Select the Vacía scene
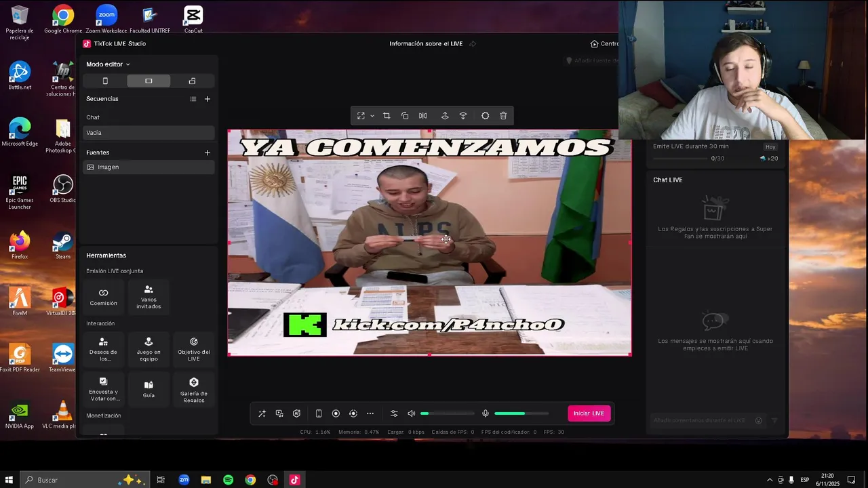This screenshot has width=868, height=488. pyautogui.click(x=149, y=133)
